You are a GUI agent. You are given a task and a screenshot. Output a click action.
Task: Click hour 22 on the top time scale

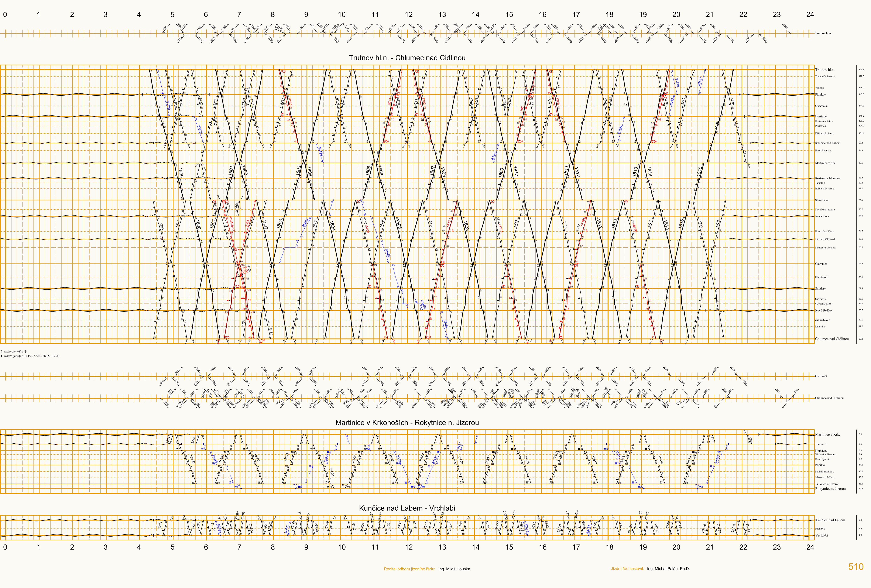pyautogui.click(x=743, y=15)
